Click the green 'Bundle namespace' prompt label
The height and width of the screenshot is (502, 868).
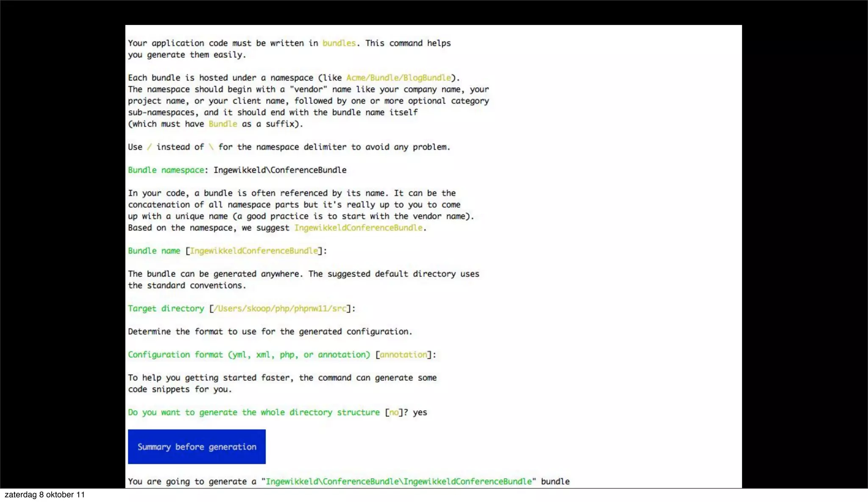click(166, 170)
